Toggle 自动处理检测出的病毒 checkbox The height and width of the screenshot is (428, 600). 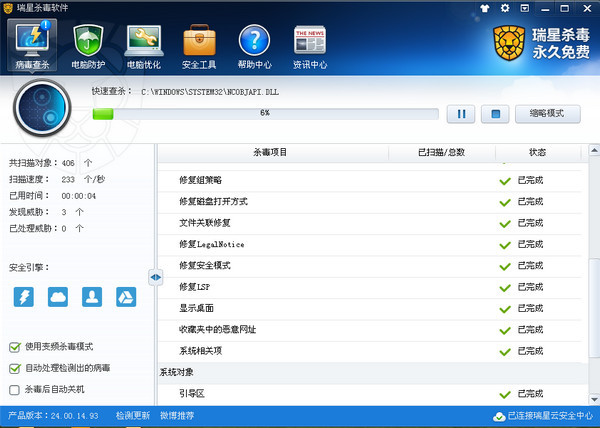coord(15,368)
